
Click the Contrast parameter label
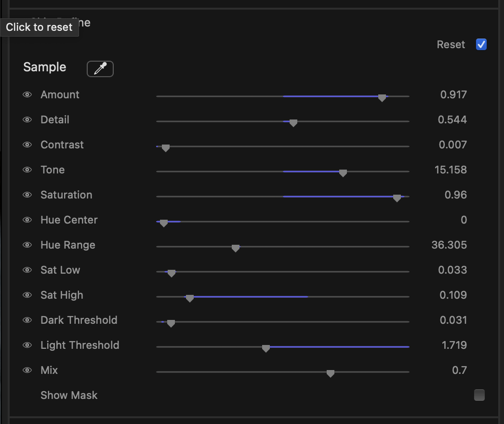click(x=62, y=145)
